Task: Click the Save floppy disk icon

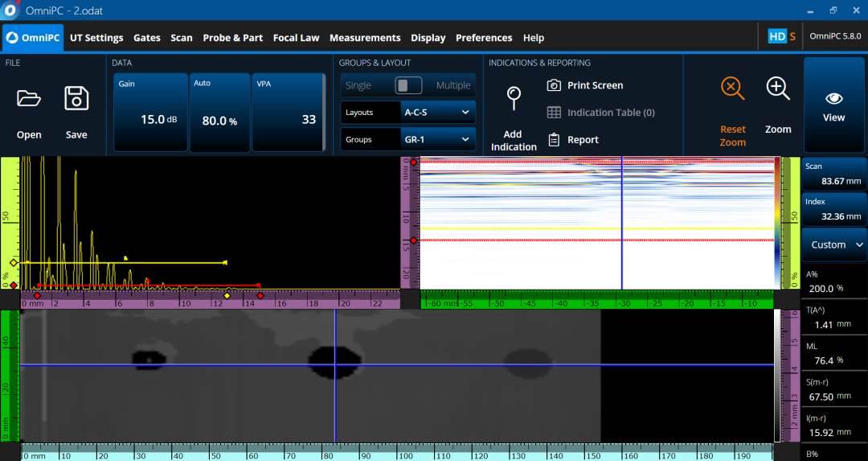Action: click(76, 98)
